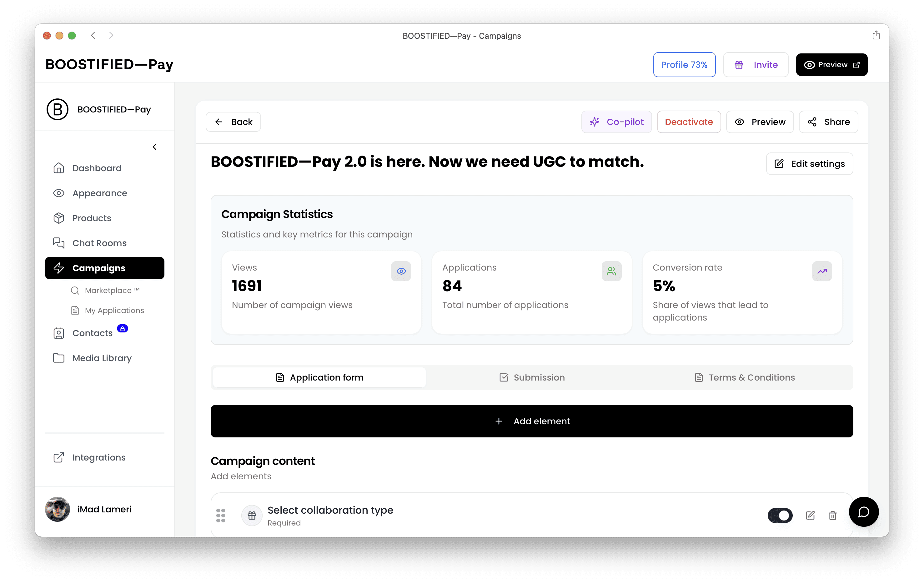Deactivate the campaign
The width and height of the screenshot is (924, 583).
point(688,122)
